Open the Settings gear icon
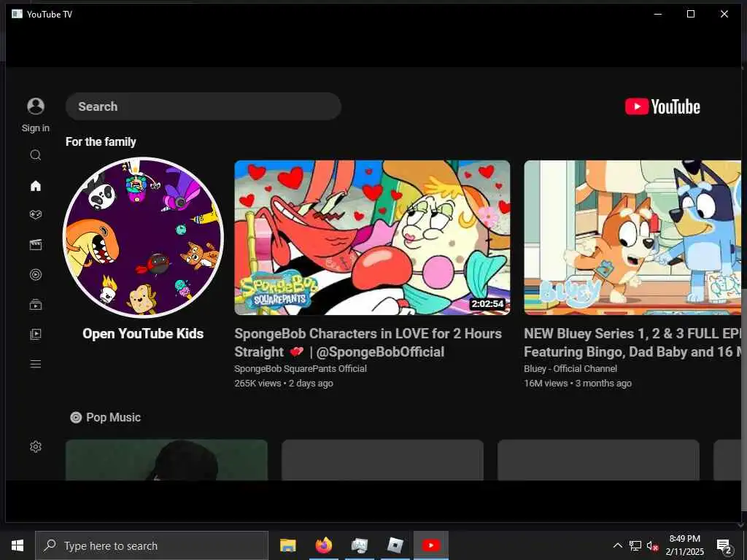The image size is (747, 560). click(36, 446)
